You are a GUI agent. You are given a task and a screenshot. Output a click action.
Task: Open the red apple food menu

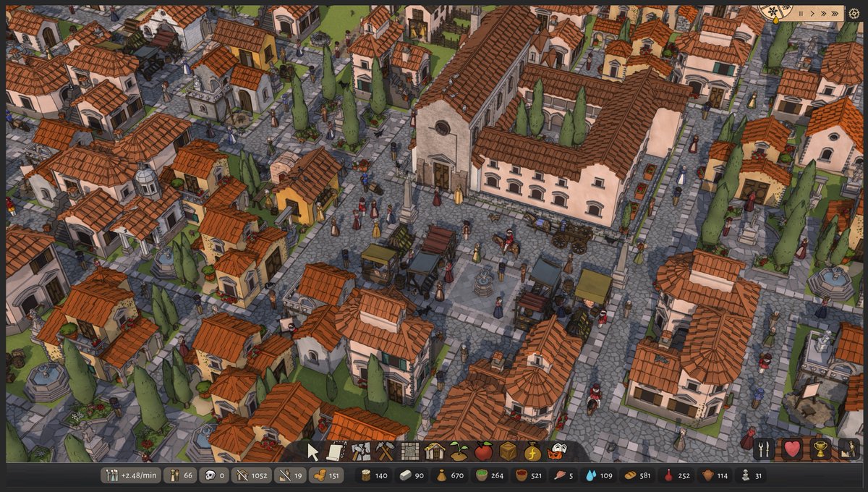(x=484, y=451)
